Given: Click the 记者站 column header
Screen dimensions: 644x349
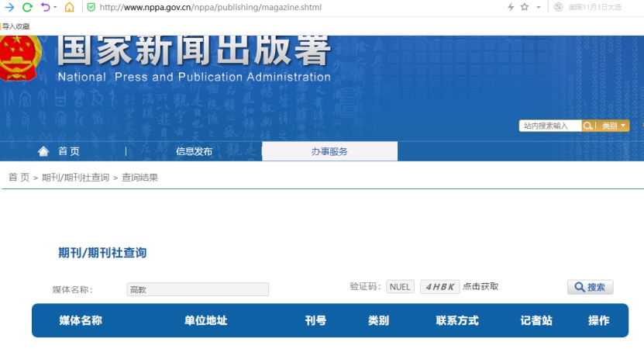Looking at the screenshot, I should coord(536,320).
